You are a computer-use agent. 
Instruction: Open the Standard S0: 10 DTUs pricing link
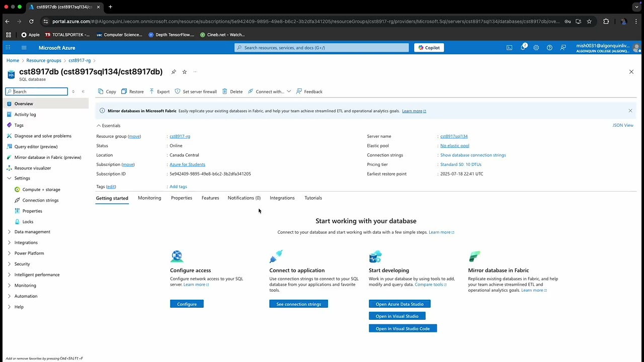(x=461, y=164)
